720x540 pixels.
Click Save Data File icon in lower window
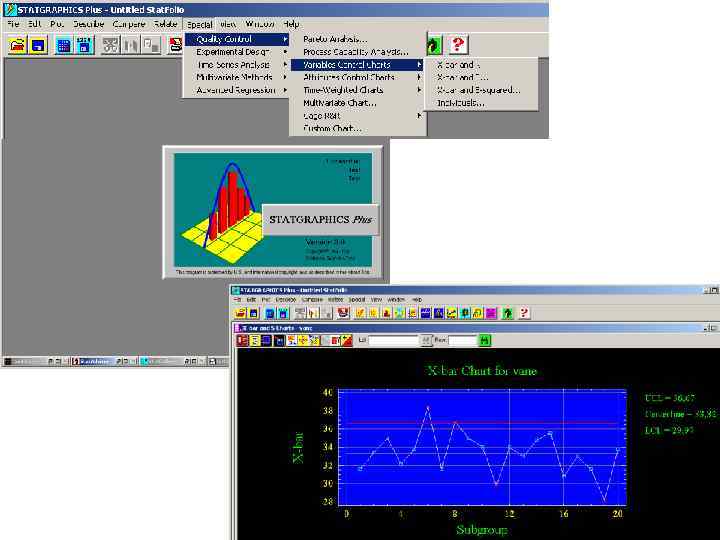click(x=283, y=313)
